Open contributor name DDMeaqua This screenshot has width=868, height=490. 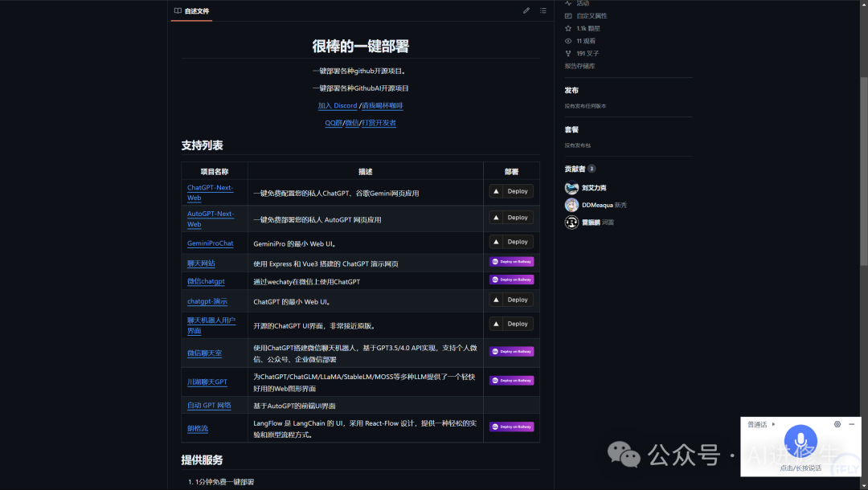[x=597, y=205]
